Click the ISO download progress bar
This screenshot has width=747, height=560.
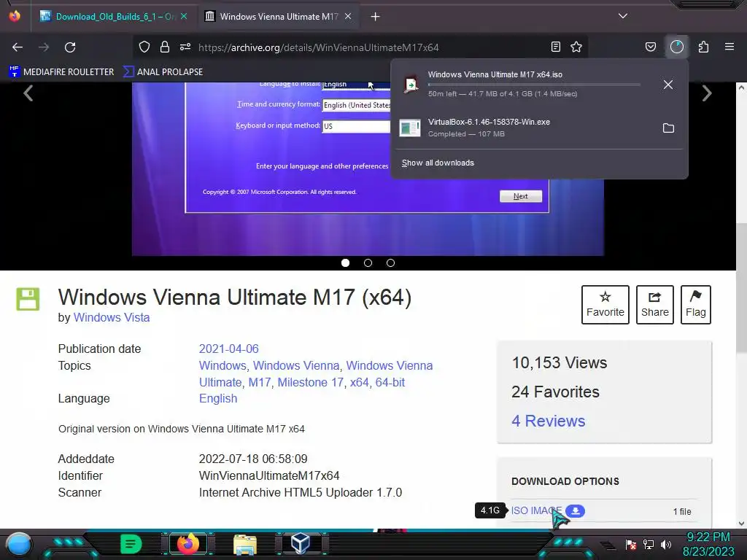[534, 85]
